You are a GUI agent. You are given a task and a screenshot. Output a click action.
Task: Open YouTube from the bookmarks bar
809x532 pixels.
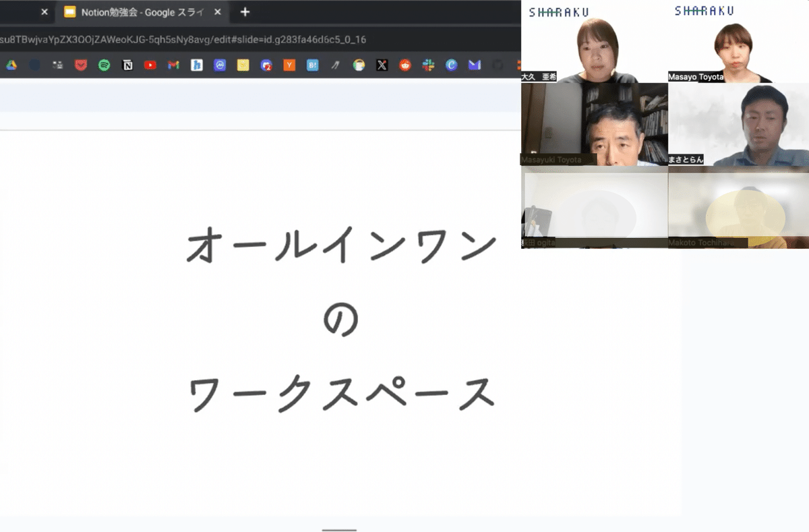pyautogui.click(x=151, y=65)
